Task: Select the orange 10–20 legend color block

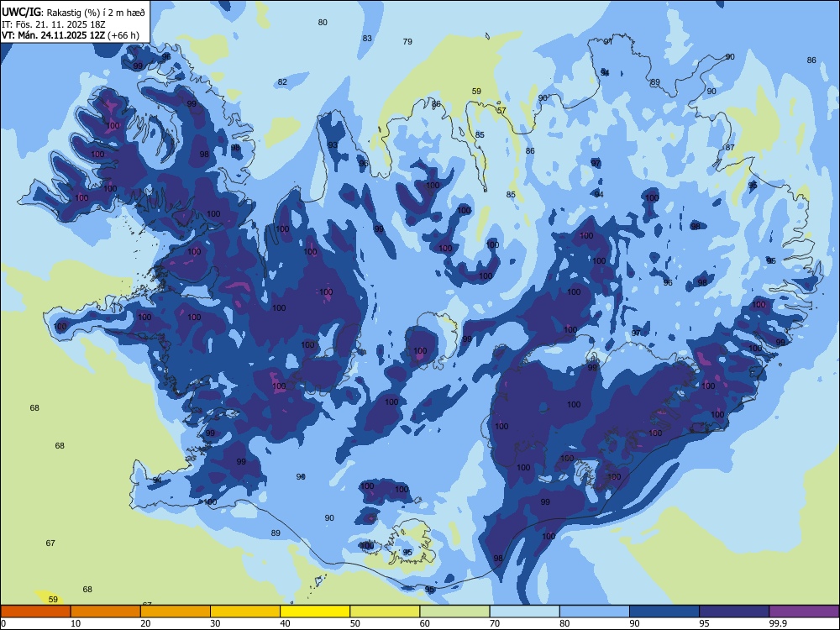Action: 106,612
